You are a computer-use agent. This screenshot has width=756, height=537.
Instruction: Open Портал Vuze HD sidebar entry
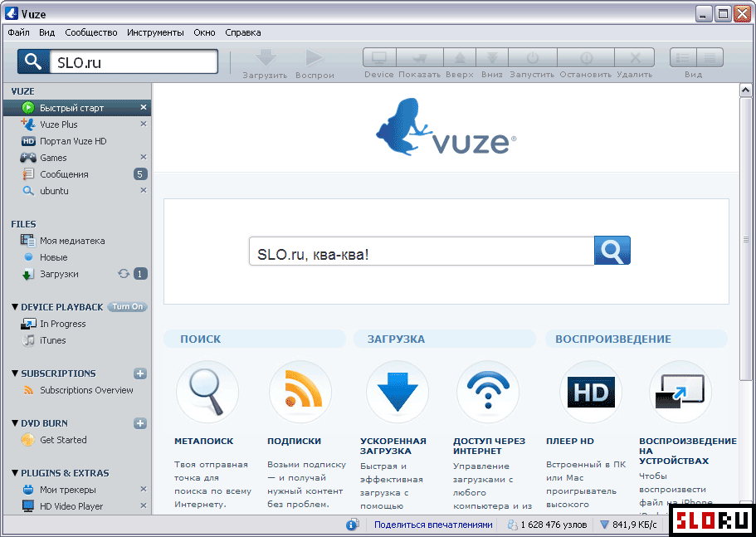(x=77, y=141)
